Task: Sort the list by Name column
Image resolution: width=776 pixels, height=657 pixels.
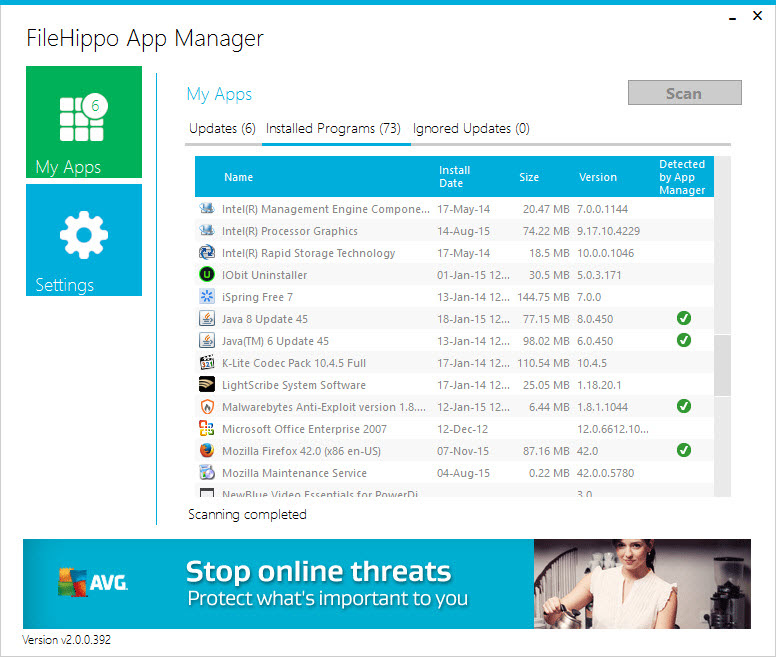Action: tap(239, 177)
